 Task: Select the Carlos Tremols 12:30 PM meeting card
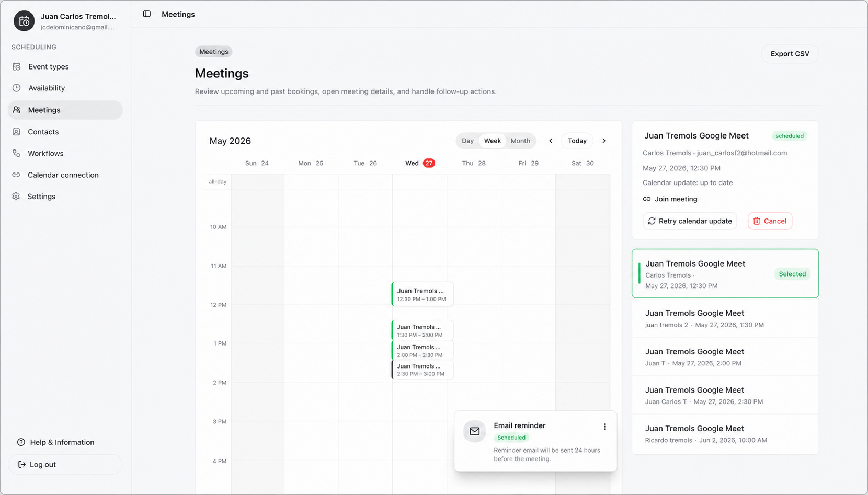click(x=725, y=273)
